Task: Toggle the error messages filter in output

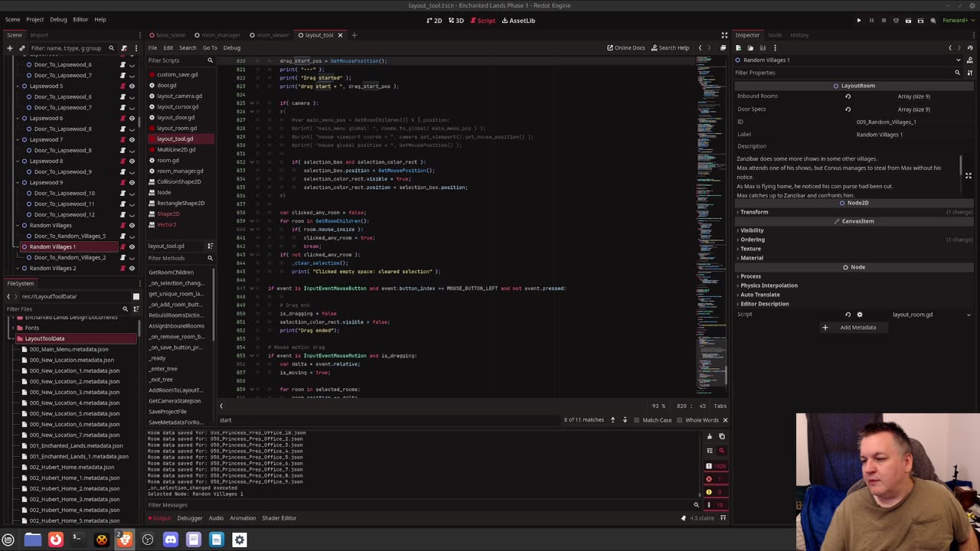Action: pyautogui.click(x=709, y=479)
